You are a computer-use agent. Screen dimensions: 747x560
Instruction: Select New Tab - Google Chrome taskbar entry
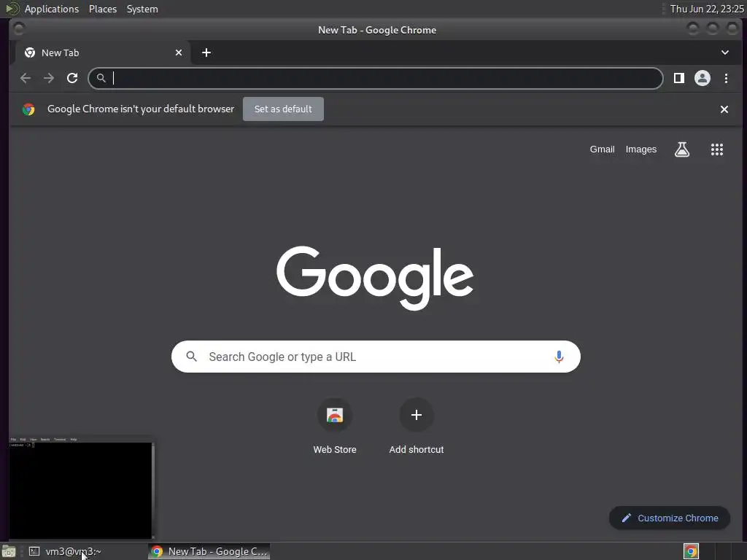(209, 551)
